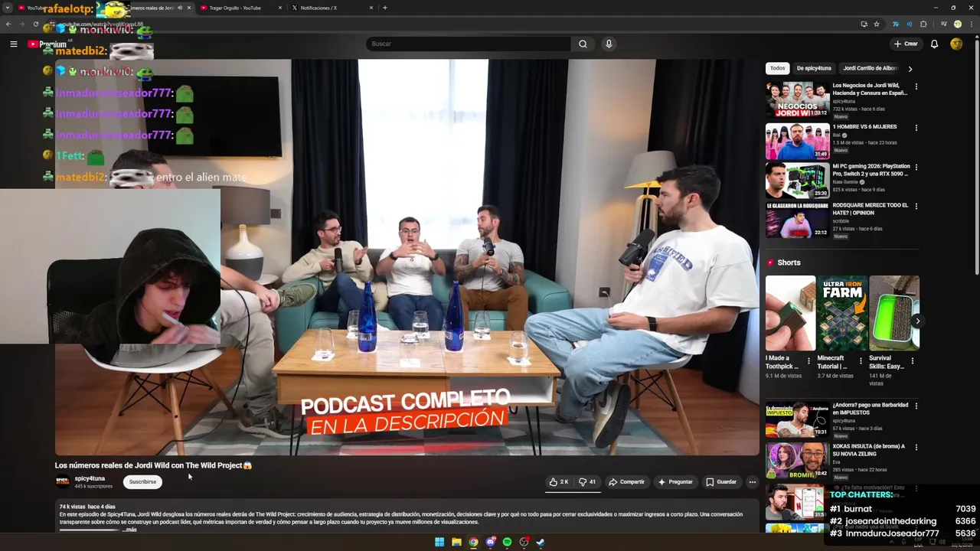This screenshot has height=551, width=980.
Task: Open Chrome profile avatar
Action: 957,24
